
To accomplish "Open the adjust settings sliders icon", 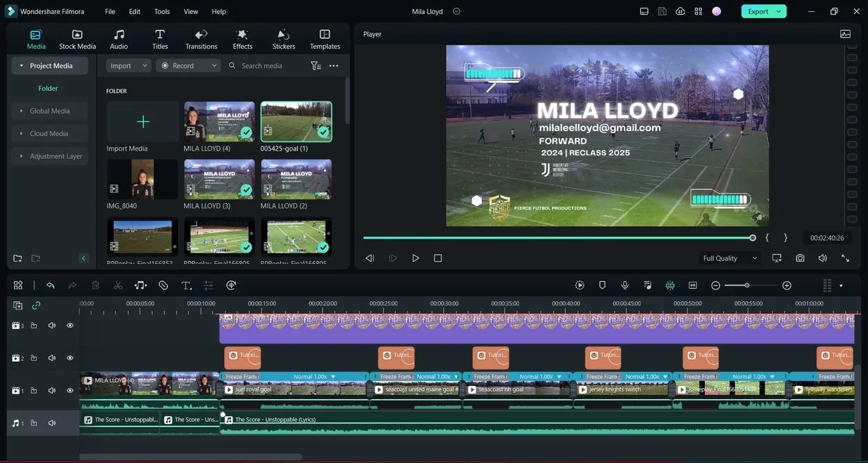I will point(208,285).
